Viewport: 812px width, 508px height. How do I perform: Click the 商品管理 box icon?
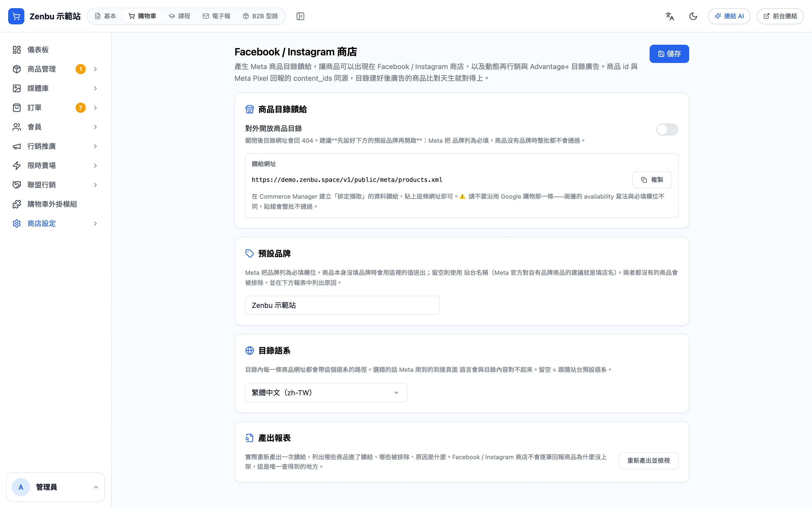[17, 69]
